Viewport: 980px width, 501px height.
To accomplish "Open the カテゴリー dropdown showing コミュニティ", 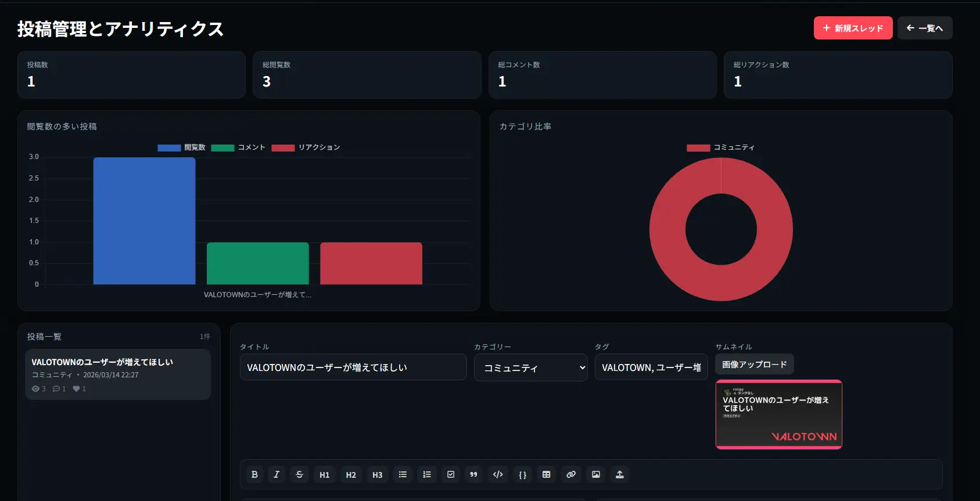I will coord(531,367).
